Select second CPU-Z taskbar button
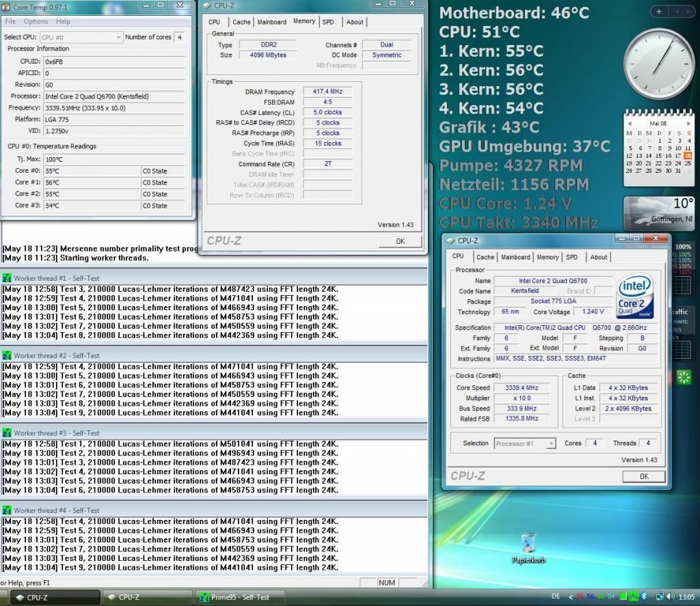 pyautogui.click(x=146, y=597)
